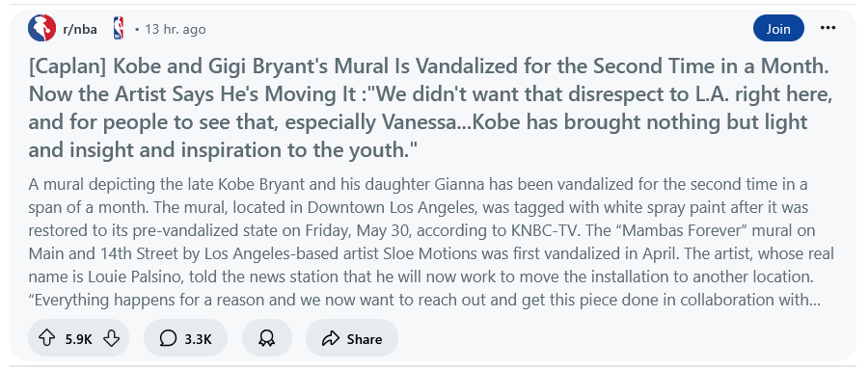Click the post body preview paragraph

(431, 243)
